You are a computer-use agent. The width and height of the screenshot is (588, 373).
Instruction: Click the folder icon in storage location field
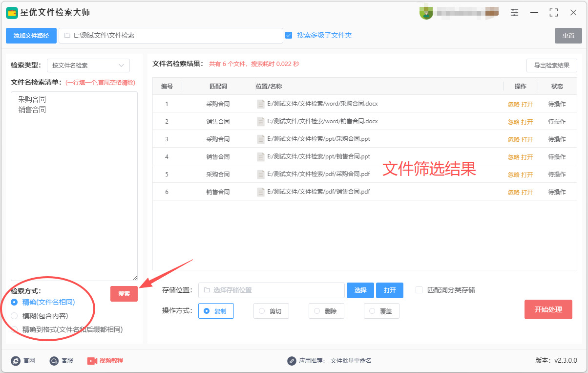coord(207,290)
